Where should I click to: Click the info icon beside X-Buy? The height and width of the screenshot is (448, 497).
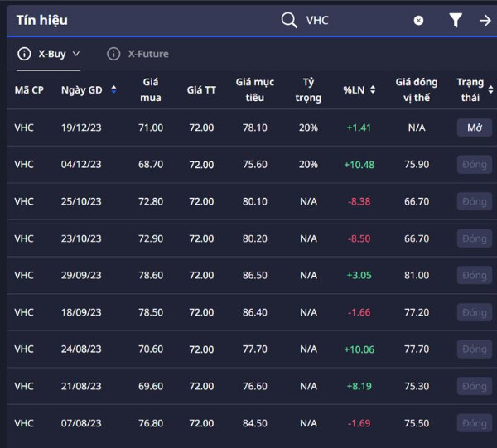[24, 54]
